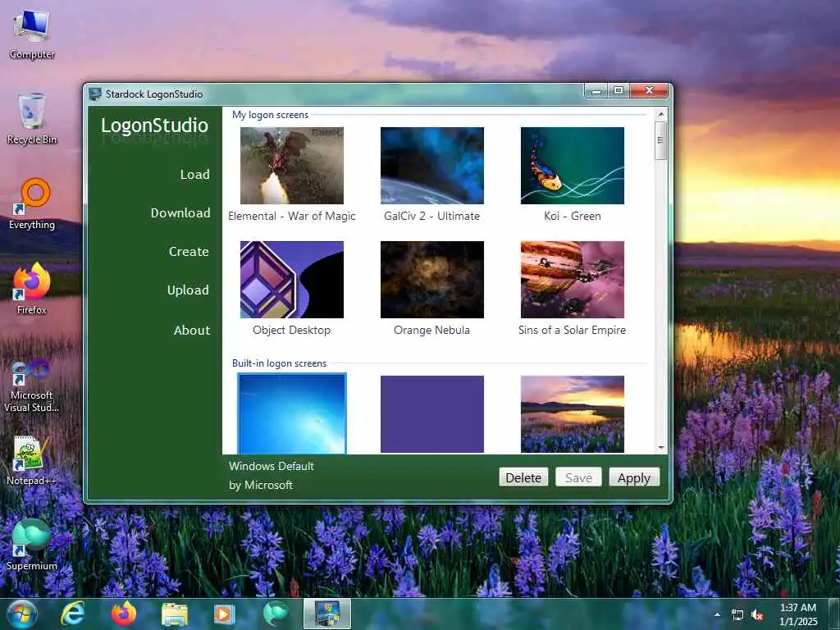Apply the selected logon screen
This screenshot has height=630, width=840.
[x=634, y=477]
